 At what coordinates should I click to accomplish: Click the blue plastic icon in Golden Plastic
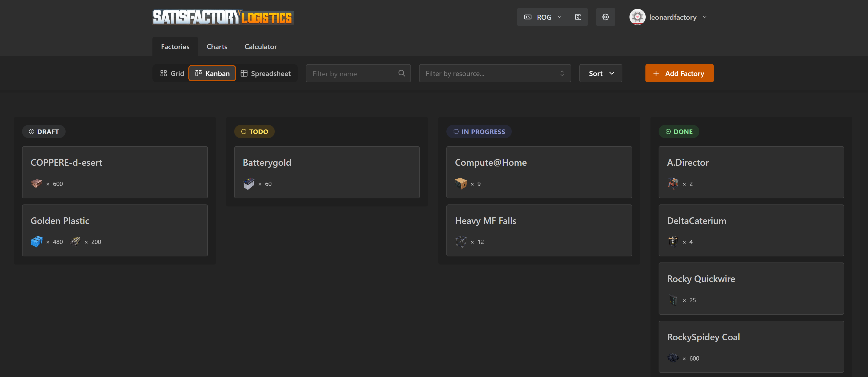pos(36,241)
